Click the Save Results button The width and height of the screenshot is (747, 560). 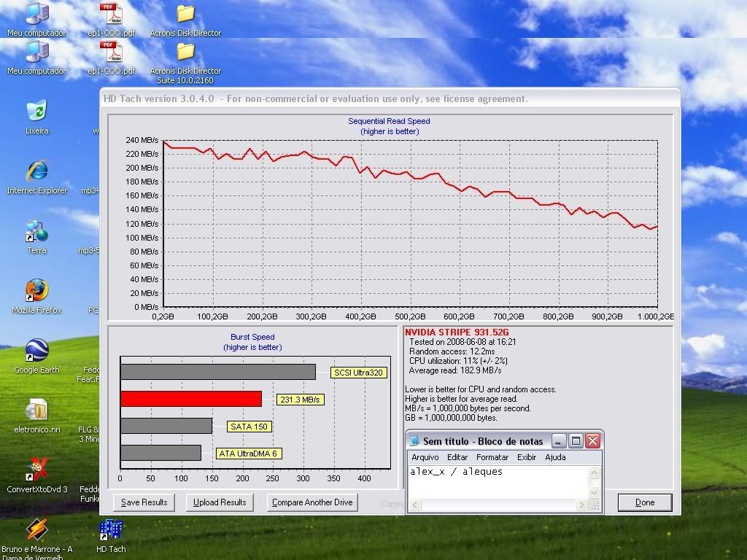(x=144, y=502)
